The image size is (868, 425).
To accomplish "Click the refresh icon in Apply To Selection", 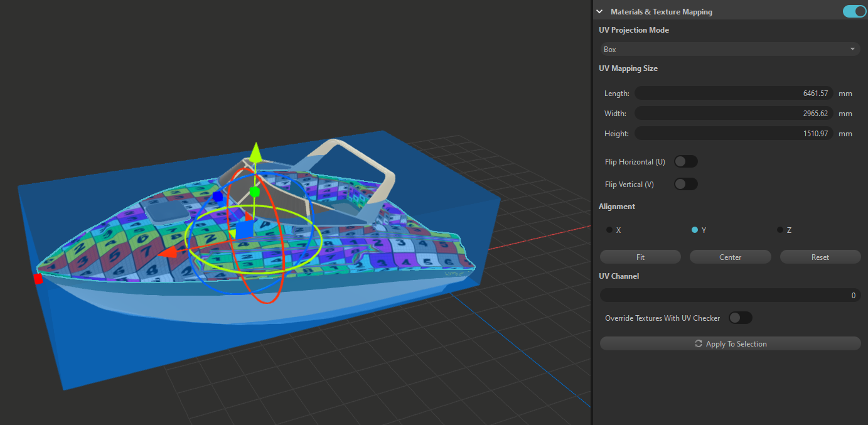I will click(698, 344).
